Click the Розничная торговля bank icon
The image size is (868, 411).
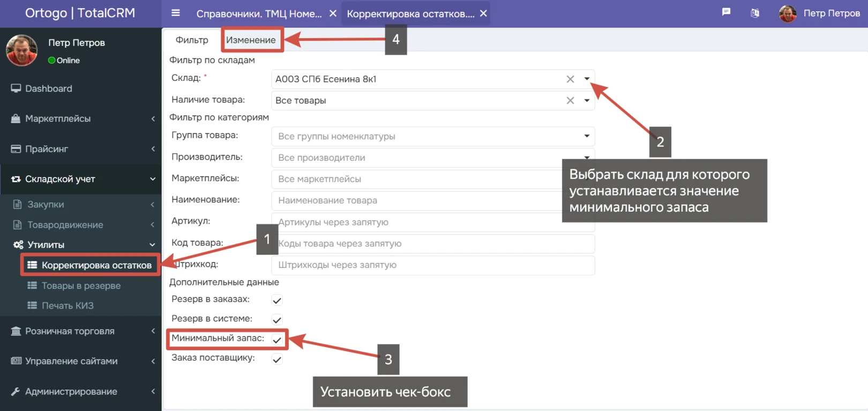point(16,331)
